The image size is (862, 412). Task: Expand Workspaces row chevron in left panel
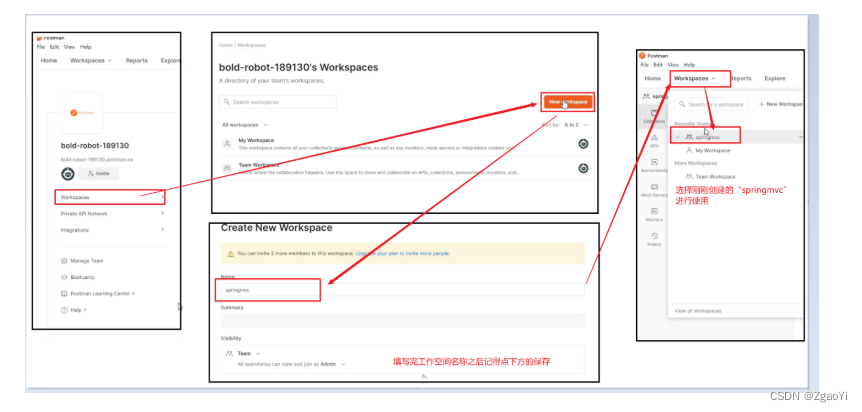pyautogui.click(x=162, y=196)
